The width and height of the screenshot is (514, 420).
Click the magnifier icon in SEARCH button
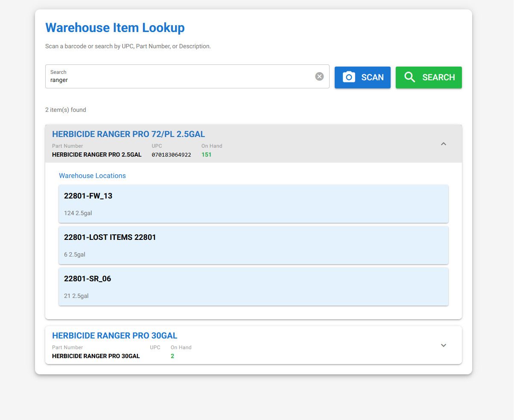pyautogui.click(x=410, y=77)
